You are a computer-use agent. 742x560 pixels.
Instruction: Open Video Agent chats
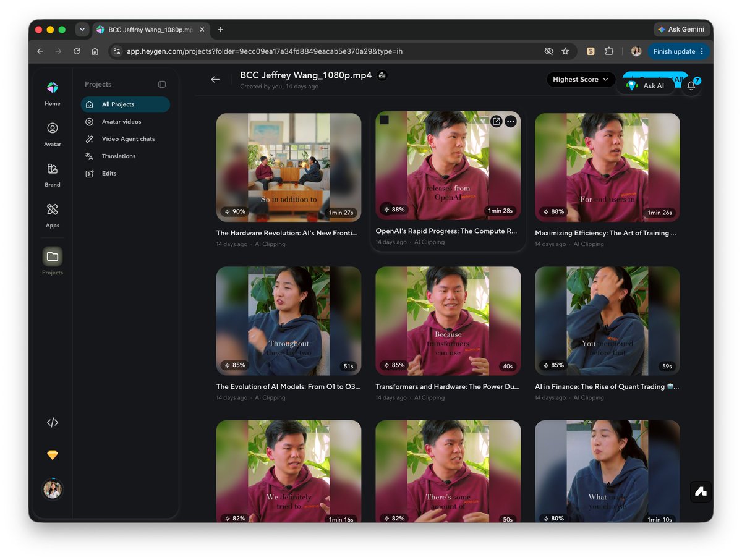point(126,139)
